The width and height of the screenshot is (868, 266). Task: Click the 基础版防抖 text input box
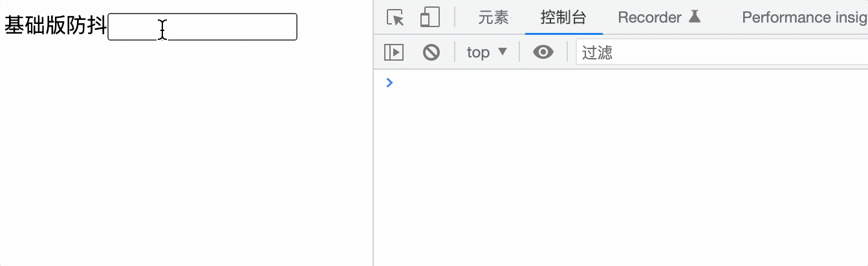tap(202, 26)
